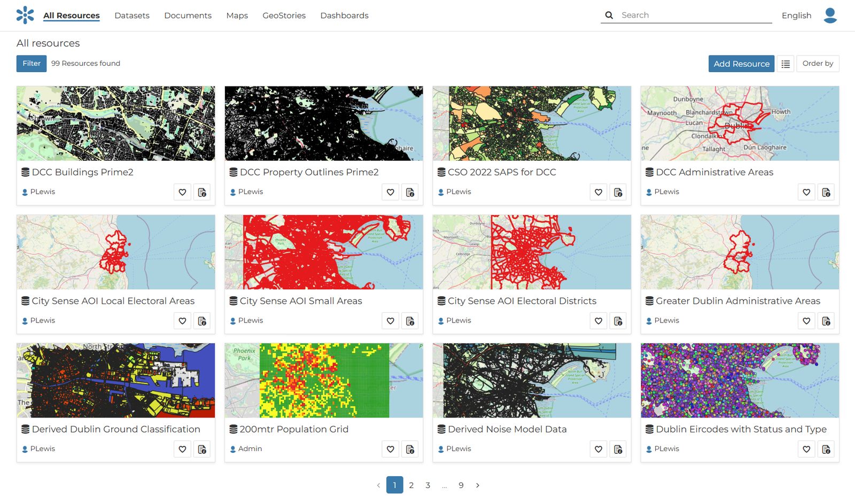Go to previous page arrow
This screenshot has height=504, width=855.
tap(378, 485)
